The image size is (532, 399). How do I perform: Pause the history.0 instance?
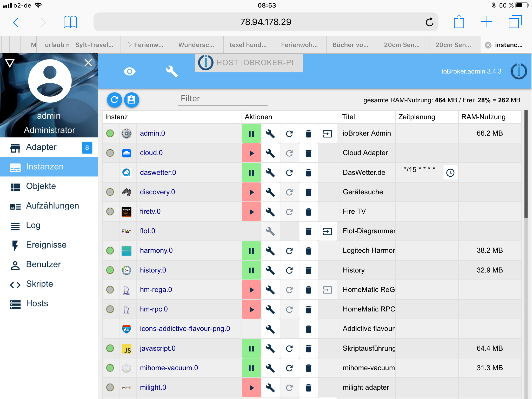pyautogui.click(x=251, y=270)
